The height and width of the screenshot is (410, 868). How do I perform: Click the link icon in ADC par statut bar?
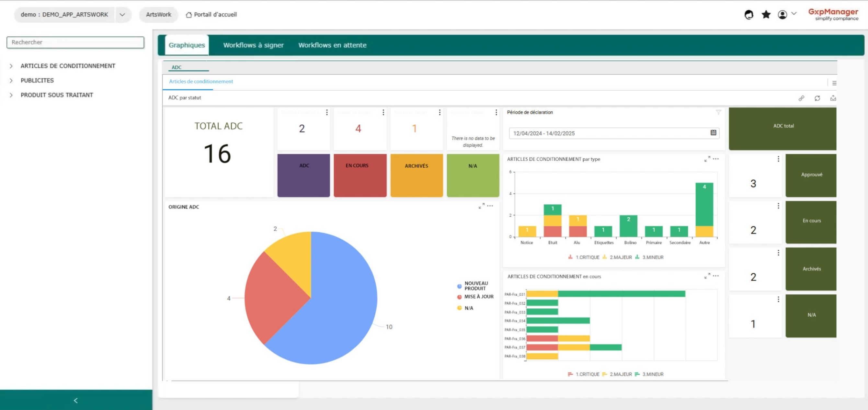pyautogui.click(x=801, y=98)
